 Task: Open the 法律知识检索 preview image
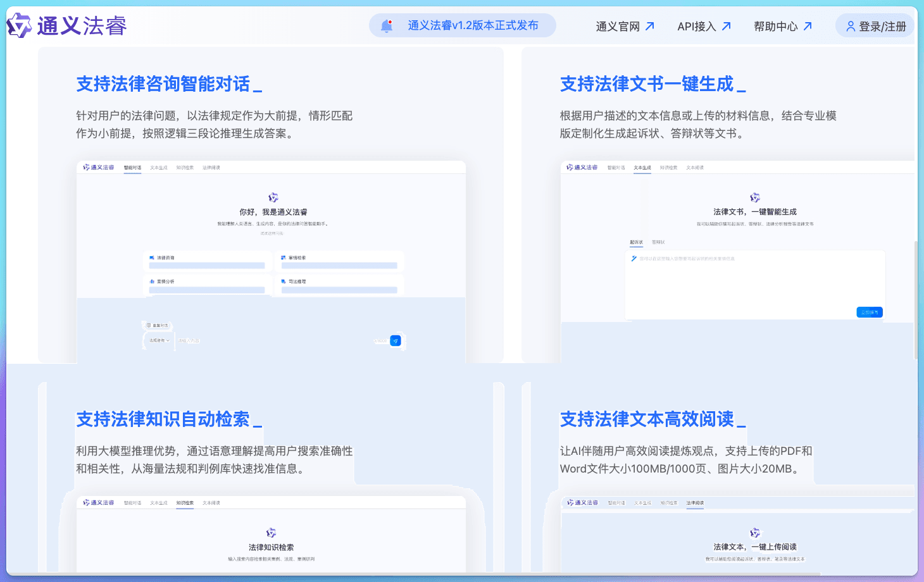coord(271,534)
